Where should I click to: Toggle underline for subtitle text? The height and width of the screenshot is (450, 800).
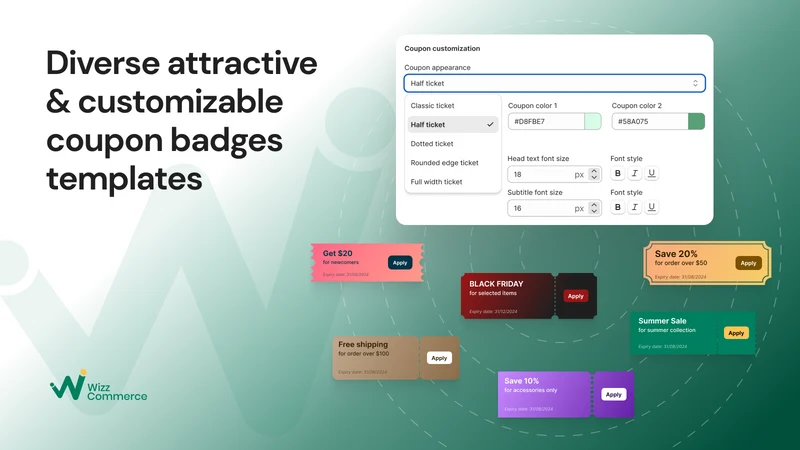click(652, 207)
